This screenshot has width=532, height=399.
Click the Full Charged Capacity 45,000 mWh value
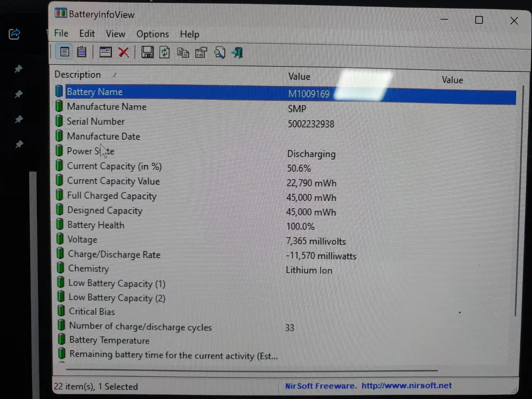tap(311, 198)
